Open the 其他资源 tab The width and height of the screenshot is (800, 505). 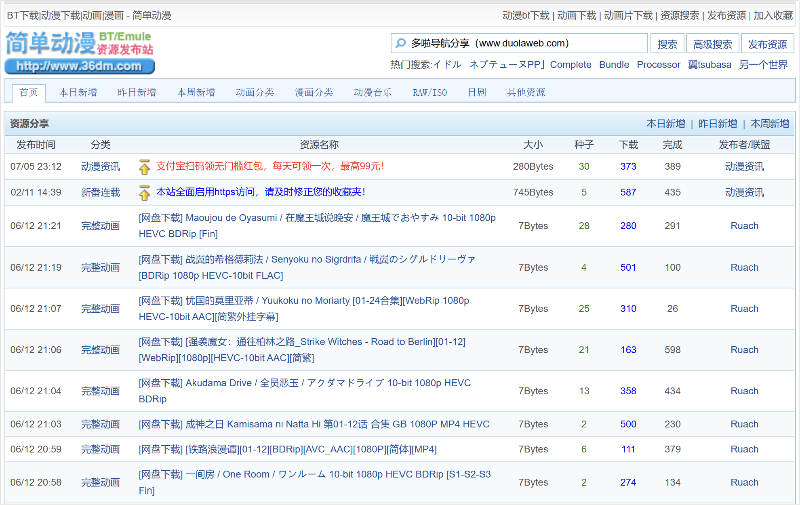point(526,92)
